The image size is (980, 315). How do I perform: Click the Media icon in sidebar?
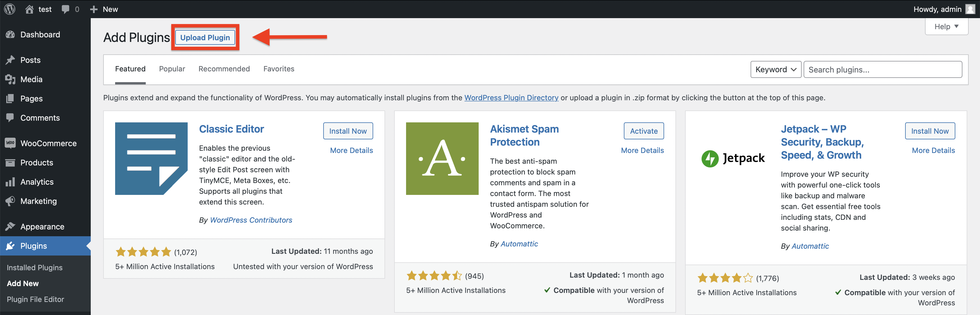click(x=10, y=79)
